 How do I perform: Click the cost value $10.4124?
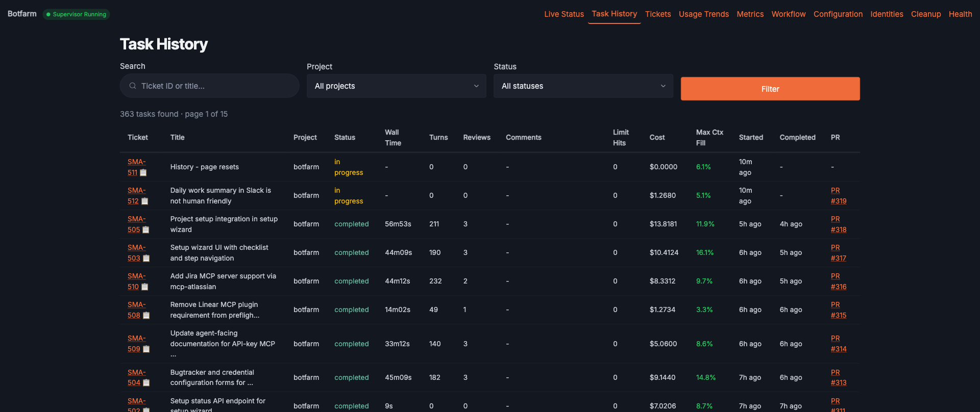pyautogui.click(x=664, y=253)
